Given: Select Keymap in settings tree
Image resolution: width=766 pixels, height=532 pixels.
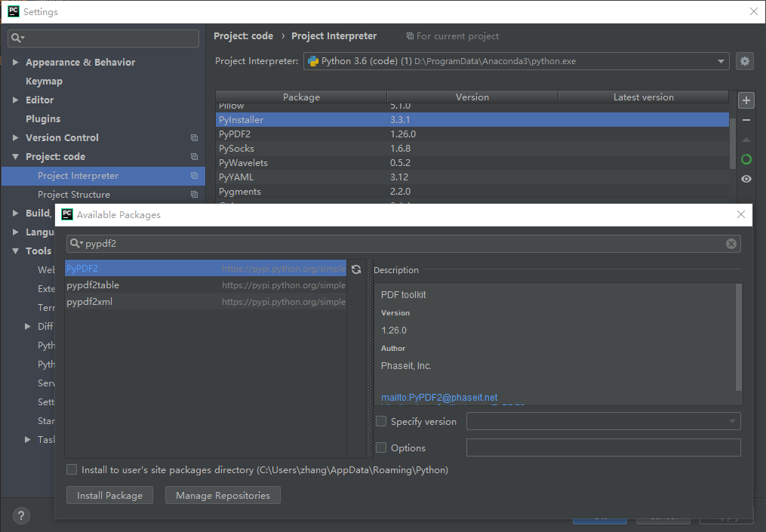Looking at the screenshot, I should click(x=44, y=81).
